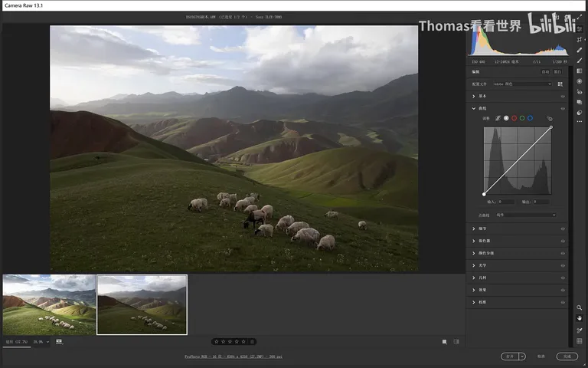This screenshot has height=368, width=588.
Task: Toggle visibility eye of 曲线 panel
Action: pos(563,109)
